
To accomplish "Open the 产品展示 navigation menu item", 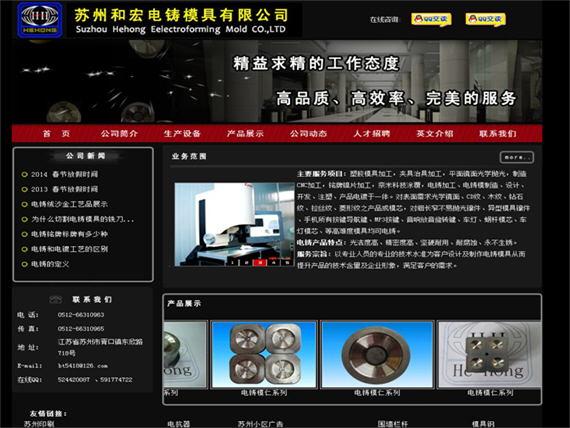I will (x=245, y=133).
